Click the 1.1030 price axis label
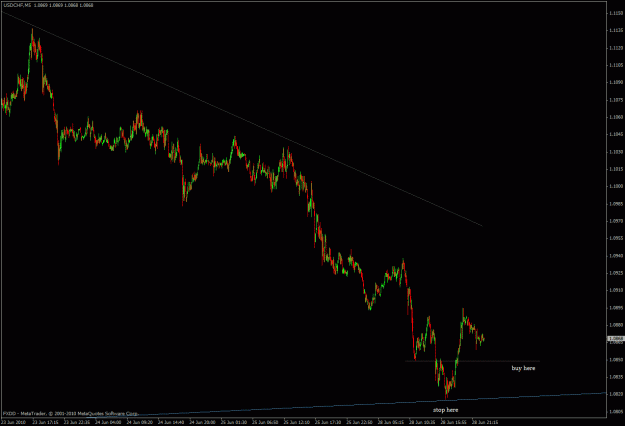Screen dimensions: 625x426 (x=616, y=152)
